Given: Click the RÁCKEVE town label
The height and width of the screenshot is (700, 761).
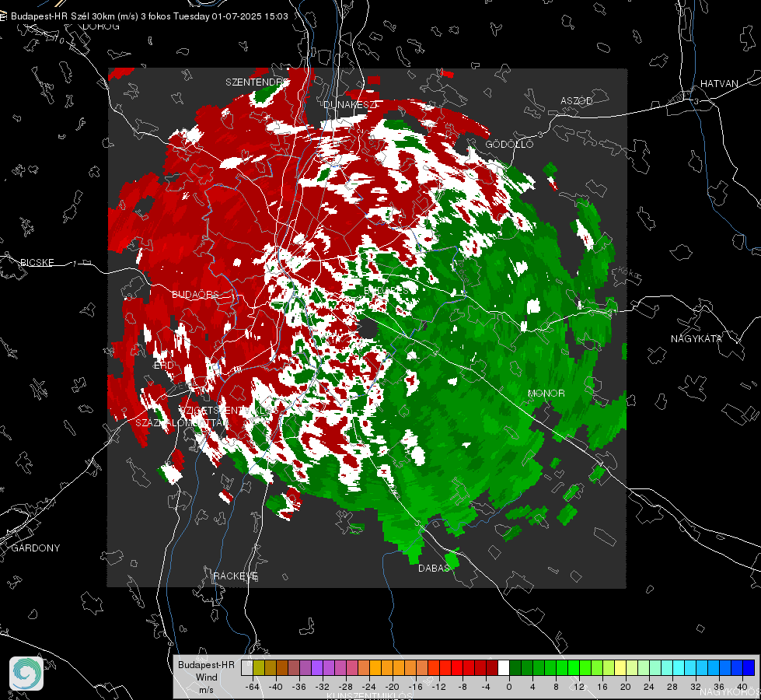Looking at the screenshot, I should (236, 576).
